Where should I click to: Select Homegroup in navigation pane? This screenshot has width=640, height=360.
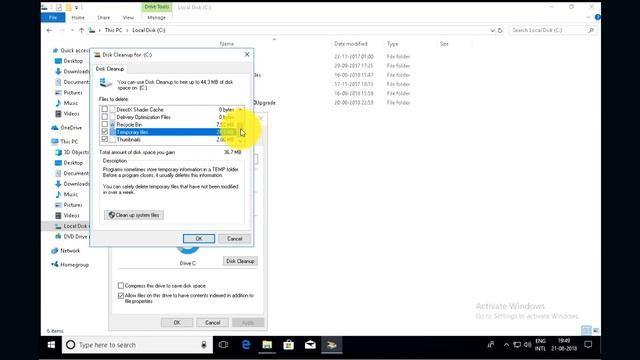[70, 264]
